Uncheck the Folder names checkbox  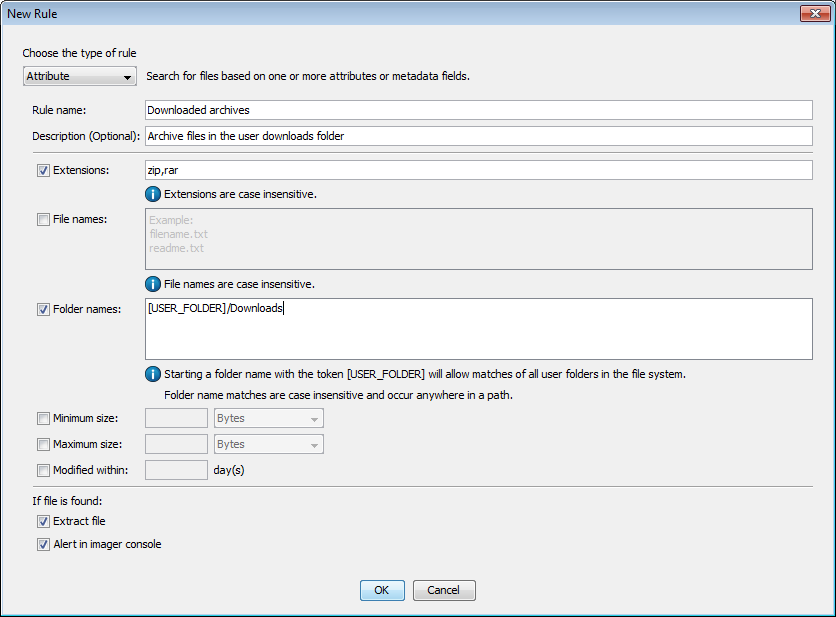(43, 309)
